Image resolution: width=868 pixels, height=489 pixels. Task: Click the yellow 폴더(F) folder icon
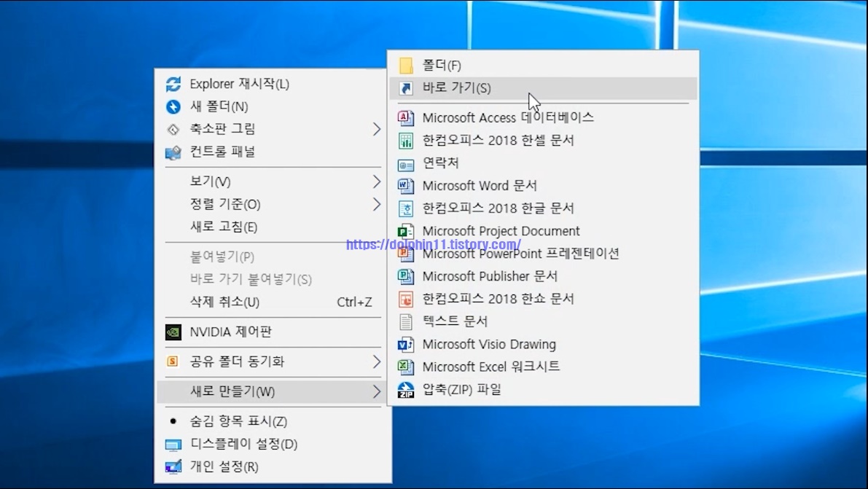pos(406,66)
